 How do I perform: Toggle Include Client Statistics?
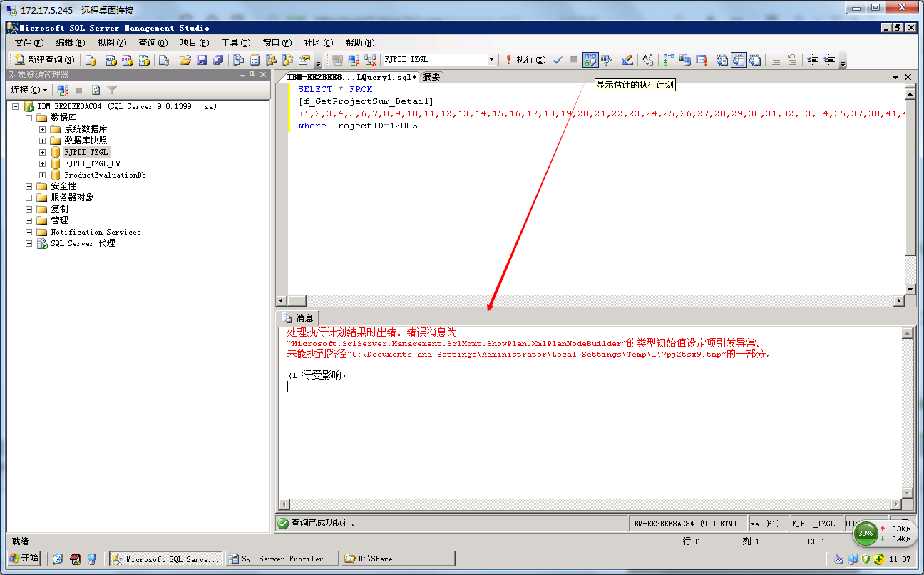[x=686, y=60]
